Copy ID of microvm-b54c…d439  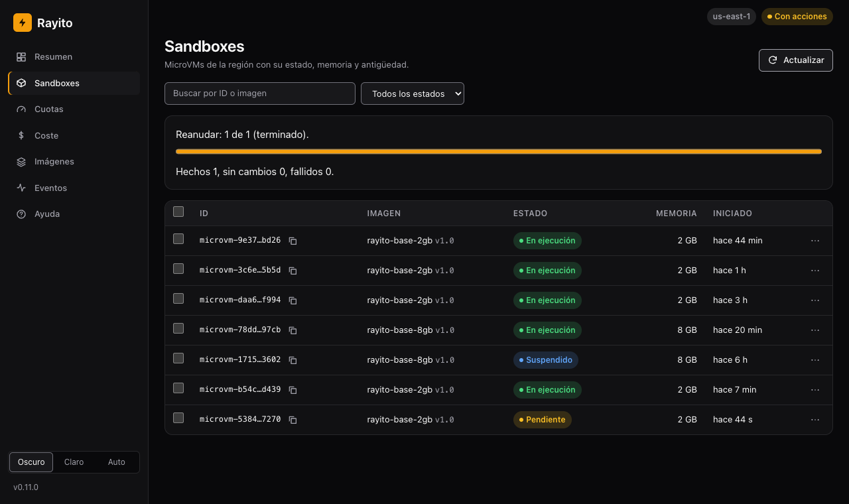(293, 390)
